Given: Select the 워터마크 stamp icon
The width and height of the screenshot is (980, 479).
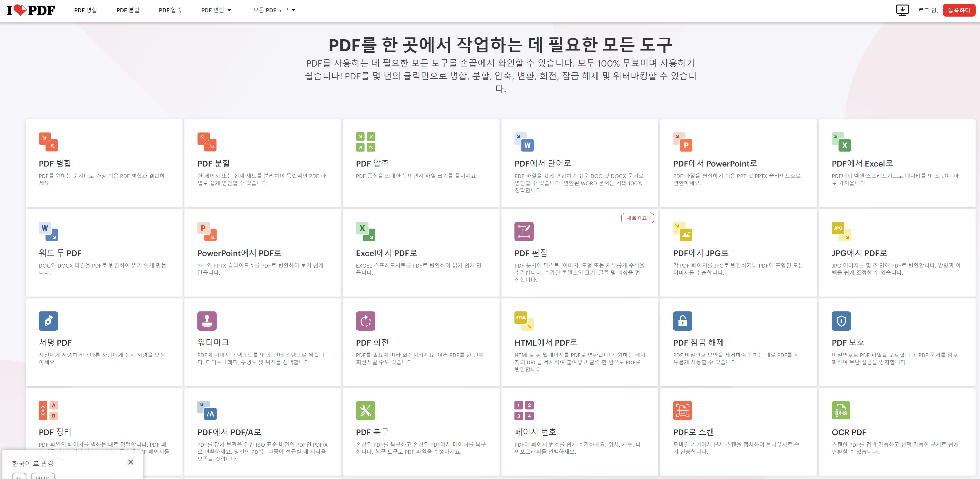Looking at the screenshot, I should [x=206, y=321].
